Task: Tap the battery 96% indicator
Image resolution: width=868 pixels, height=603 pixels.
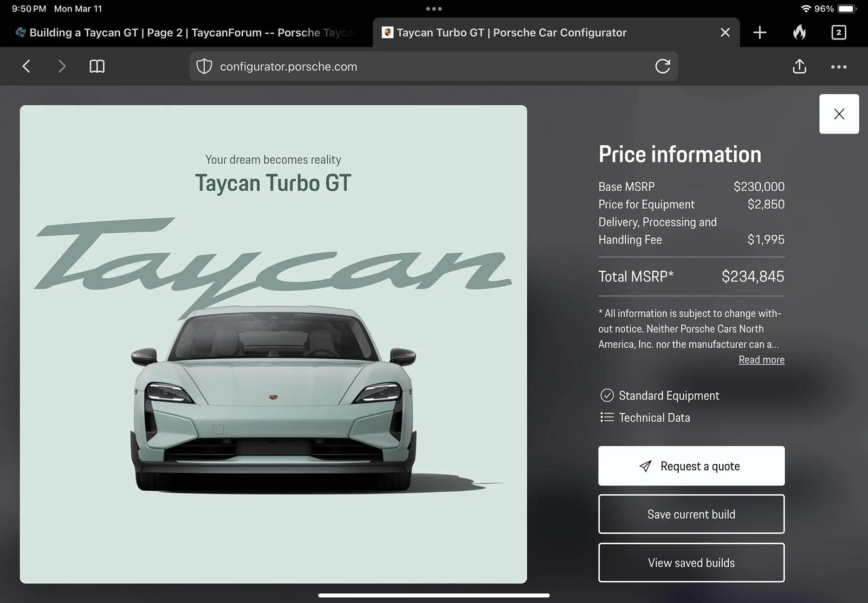Action: (x=836, y=9)
